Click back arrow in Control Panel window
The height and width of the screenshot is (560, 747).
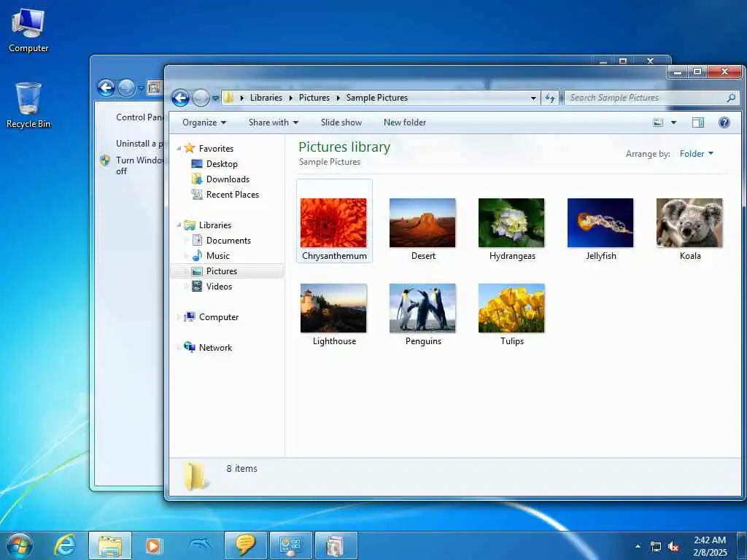coord(106,87)
